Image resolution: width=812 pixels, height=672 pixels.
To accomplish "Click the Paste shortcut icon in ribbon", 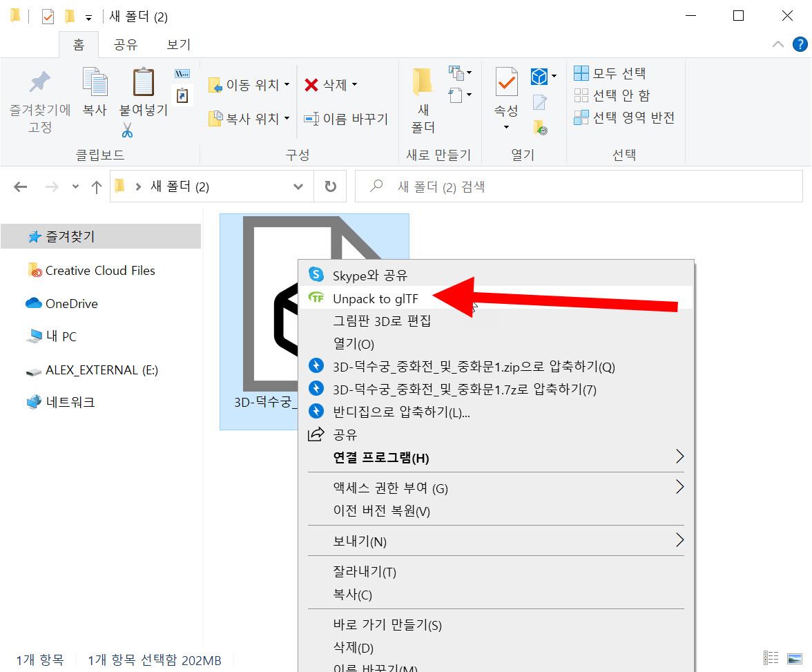I will [182, 95].
